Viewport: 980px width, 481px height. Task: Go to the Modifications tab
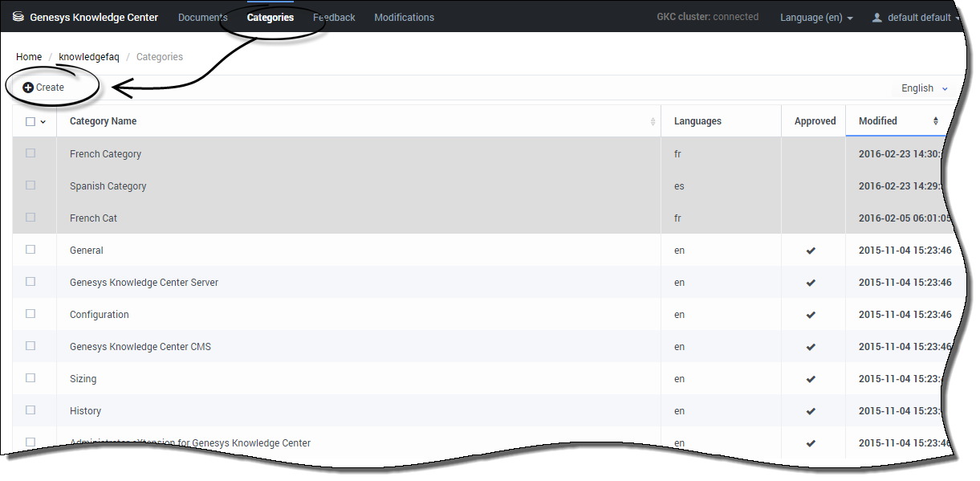click(404, 18)
